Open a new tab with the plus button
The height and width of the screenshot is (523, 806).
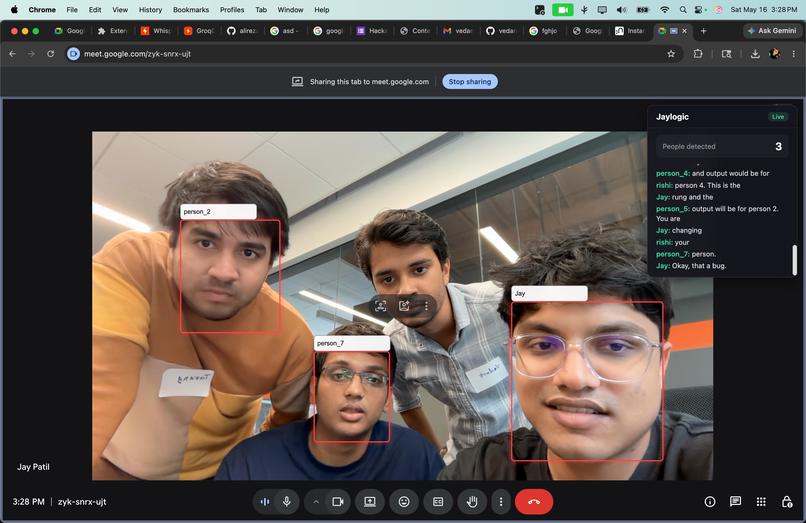click(703, 31)
